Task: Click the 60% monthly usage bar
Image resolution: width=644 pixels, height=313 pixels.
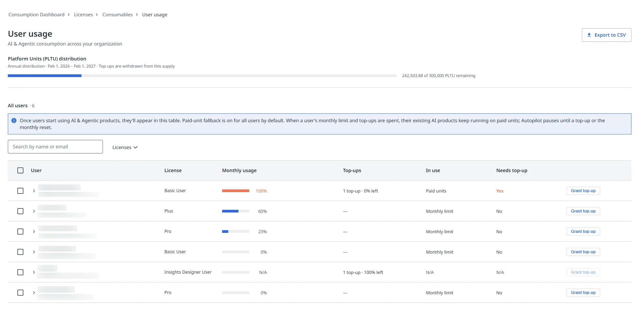Action: point(236,211)
